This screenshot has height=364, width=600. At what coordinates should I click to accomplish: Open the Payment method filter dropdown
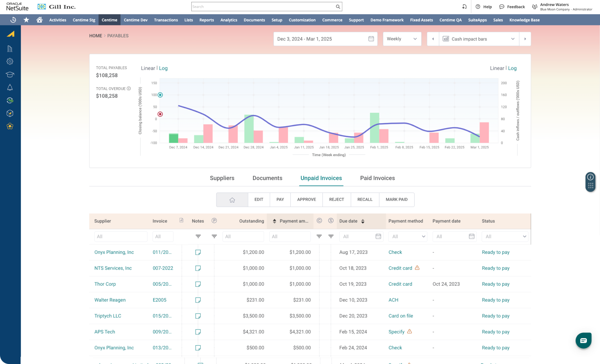[x=408, y=237]
